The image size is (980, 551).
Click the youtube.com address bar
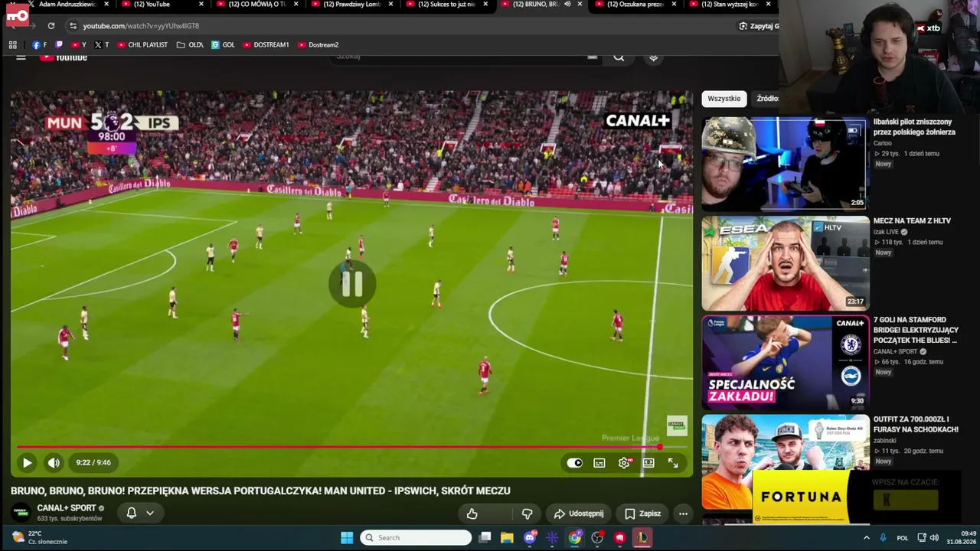[398, 26]
